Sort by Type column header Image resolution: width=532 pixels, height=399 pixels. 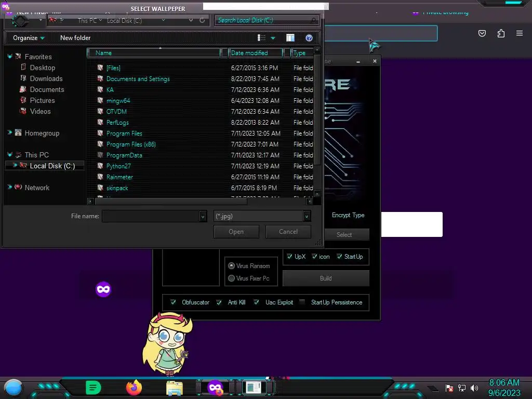(302, 53)
